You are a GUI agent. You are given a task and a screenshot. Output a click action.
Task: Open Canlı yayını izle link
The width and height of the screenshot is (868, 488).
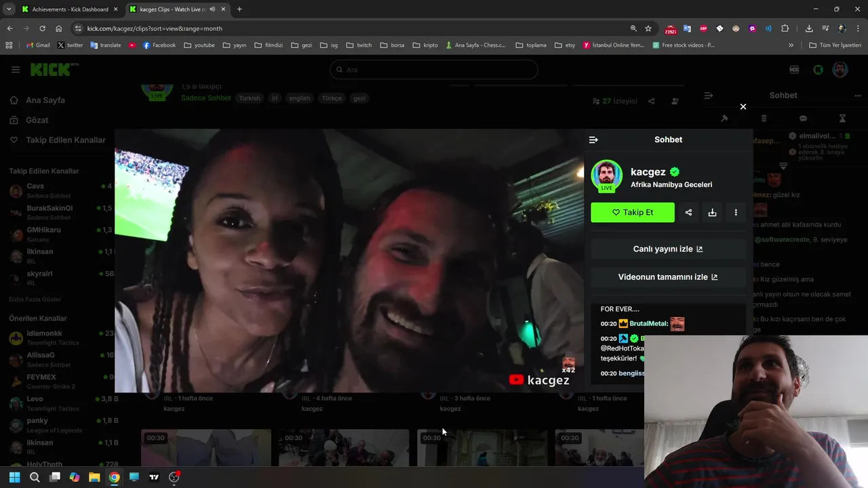(668, 249)
